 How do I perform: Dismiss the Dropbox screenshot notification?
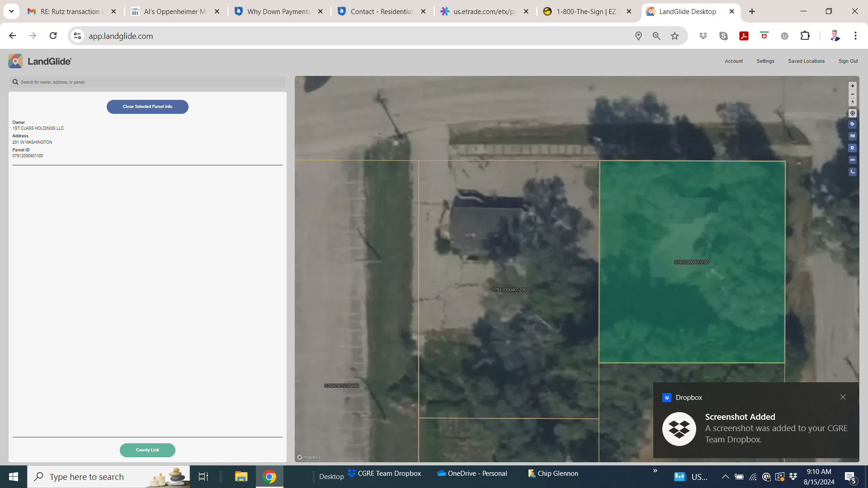[843, 397]
